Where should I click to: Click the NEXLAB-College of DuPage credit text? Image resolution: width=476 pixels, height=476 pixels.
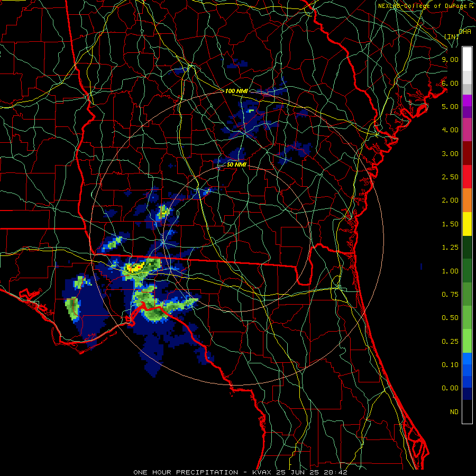424,6
